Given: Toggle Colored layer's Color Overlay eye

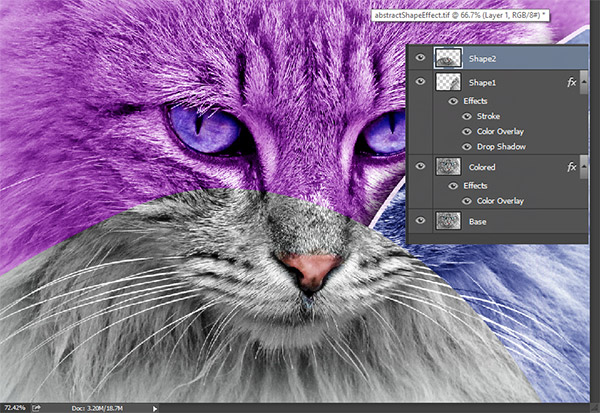Looking at the screenshot, I should pyautogui.click(x=466, y=201).
